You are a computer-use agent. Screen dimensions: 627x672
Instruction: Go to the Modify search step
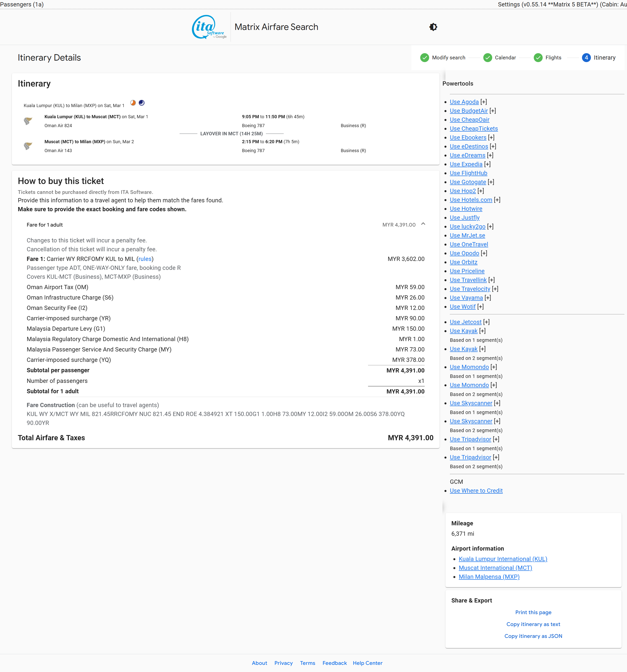448,58
